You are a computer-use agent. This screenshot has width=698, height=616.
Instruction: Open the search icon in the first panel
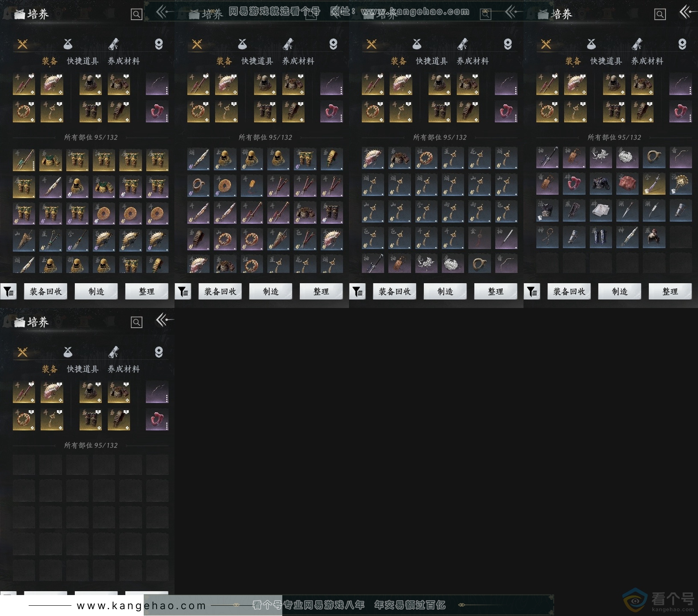(136, 15)
